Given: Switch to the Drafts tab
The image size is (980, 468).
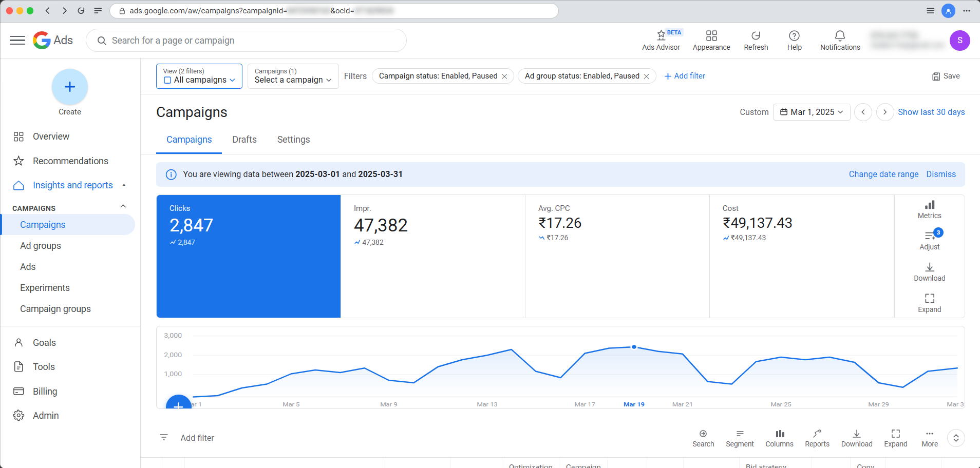Looking at the screenshot, I should [244, 140].
